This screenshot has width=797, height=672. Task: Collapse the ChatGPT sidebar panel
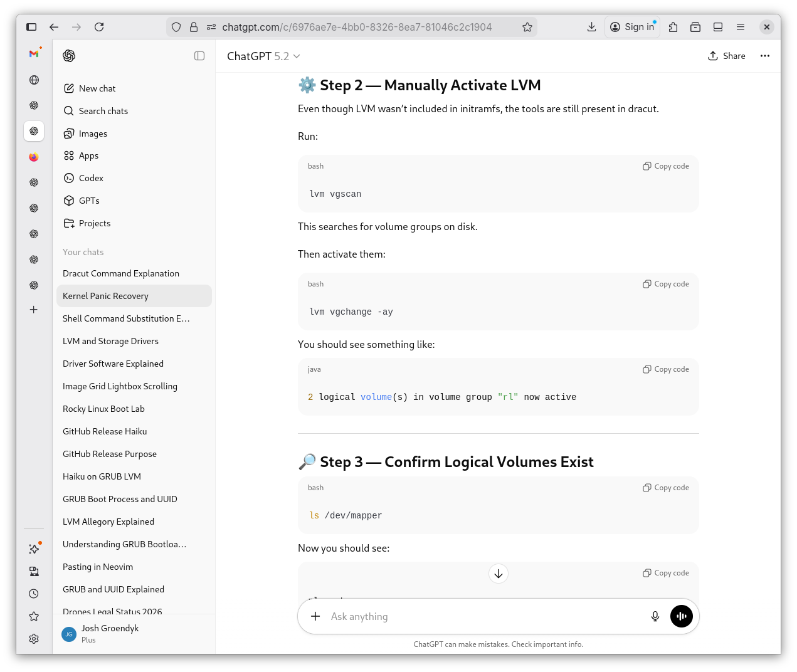tap(199, 56)
